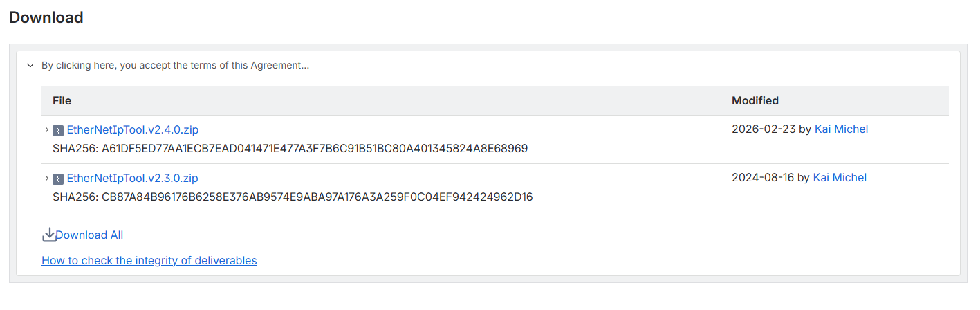Open Kai Michel profile in the 2024-08-16 row
Image resolution: width=980 pixels, height=310 pixels.
click(x=840, y=177)
